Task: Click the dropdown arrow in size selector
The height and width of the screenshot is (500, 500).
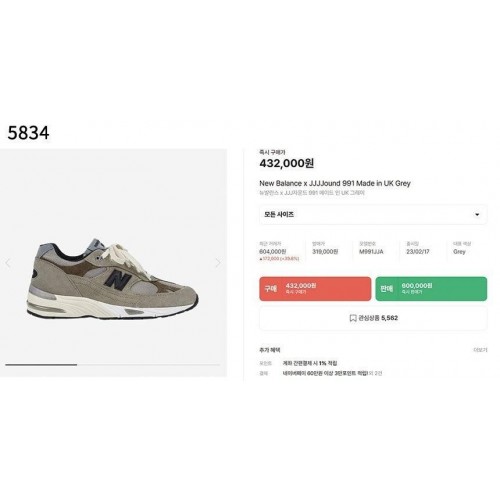Action: pos(477,214)
